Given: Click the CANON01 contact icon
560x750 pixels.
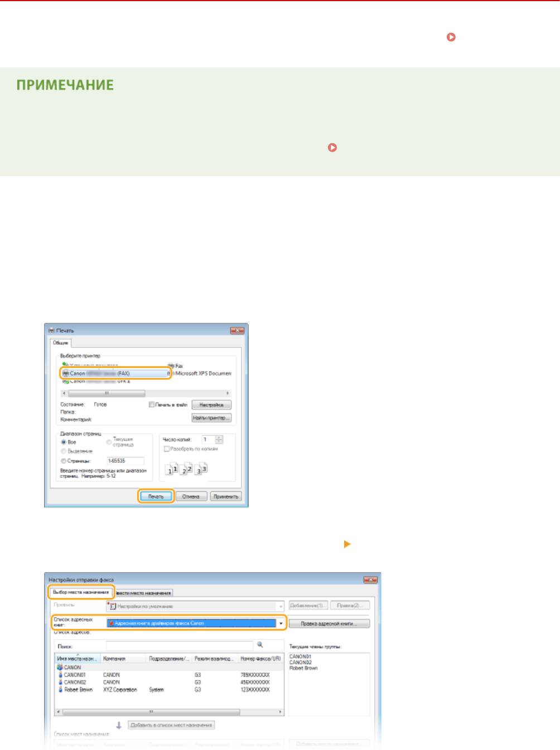Looking at the screenshot, I should (60, 675).
